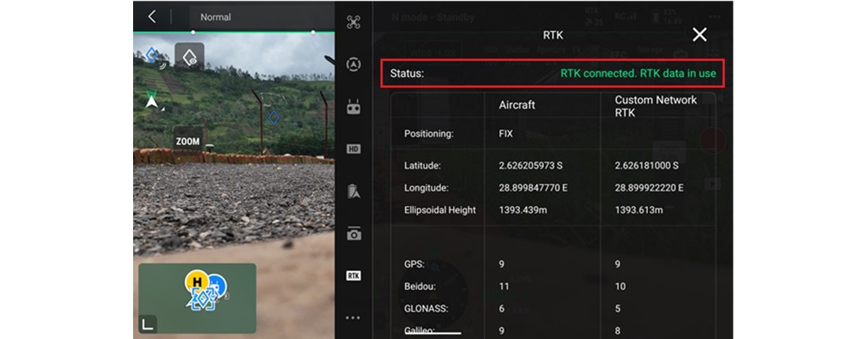Screen dimensions: 868x339
Task: Tap the blue waypoint pin icon
Action: [152, 55]
